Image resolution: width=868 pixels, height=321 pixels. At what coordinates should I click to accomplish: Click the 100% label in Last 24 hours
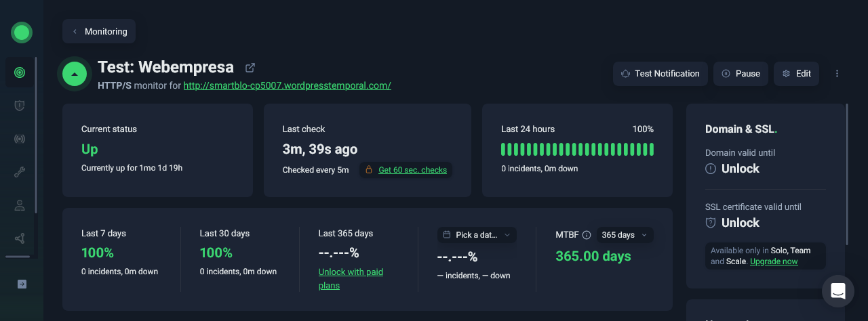[643, 129]
